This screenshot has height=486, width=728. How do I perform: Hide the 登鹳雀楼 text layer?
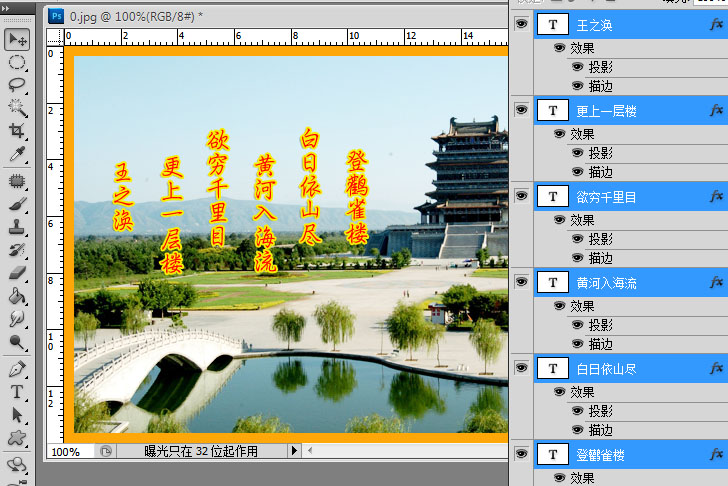click(522, 454)
